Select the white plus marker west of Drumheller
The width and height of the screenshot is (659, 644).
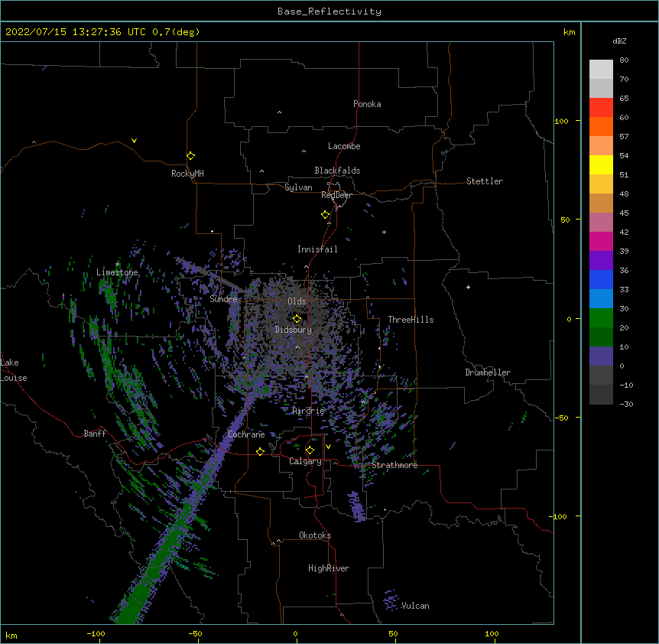point(468,287)
